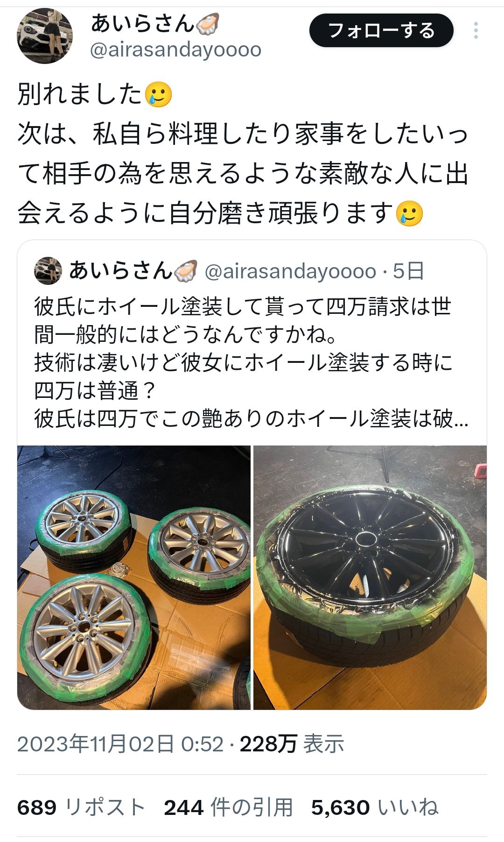This screenshot has width=504, height=842.
Task: Tap quoted tweet's あいらさん display name
Action: tap(121, 271)
